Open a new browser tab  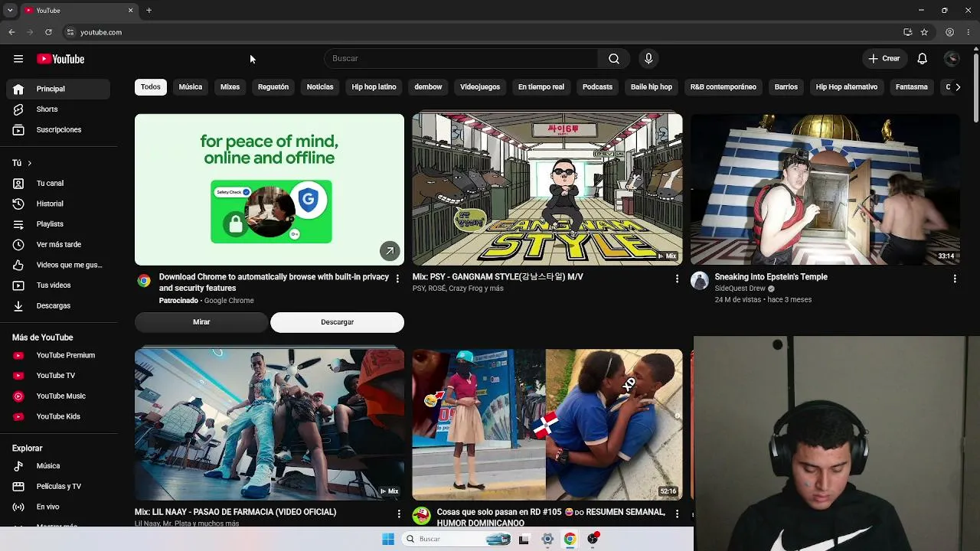pos(149,11)
